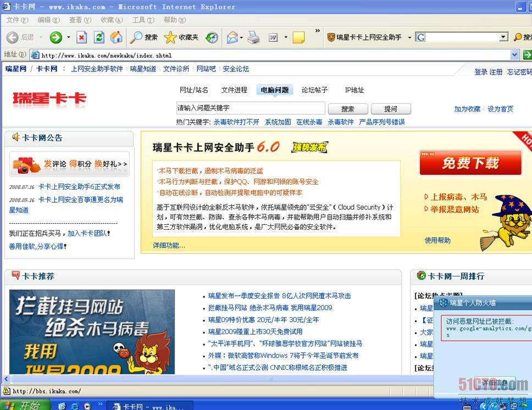Go to the Home page icon

tap(116, 37)
